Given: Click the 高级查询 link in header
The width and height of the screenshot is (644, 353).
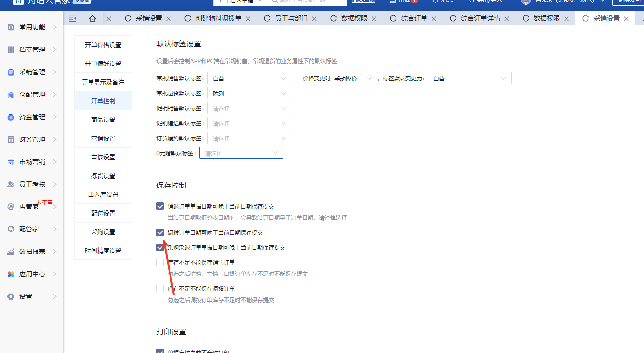Looking at the screenshot, I should 363,1.
